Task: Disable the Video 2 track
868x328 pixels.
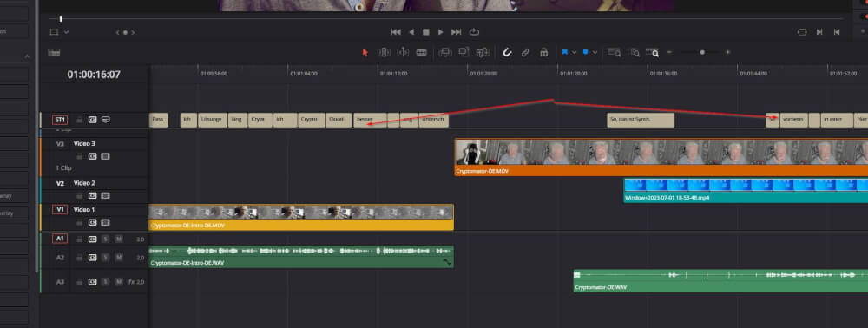Action: [105, 196]
